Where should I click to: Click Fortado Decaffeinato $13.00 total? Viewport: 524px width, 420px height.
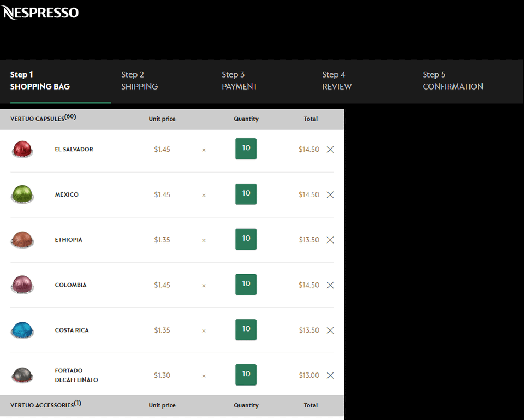click(309, 376)
